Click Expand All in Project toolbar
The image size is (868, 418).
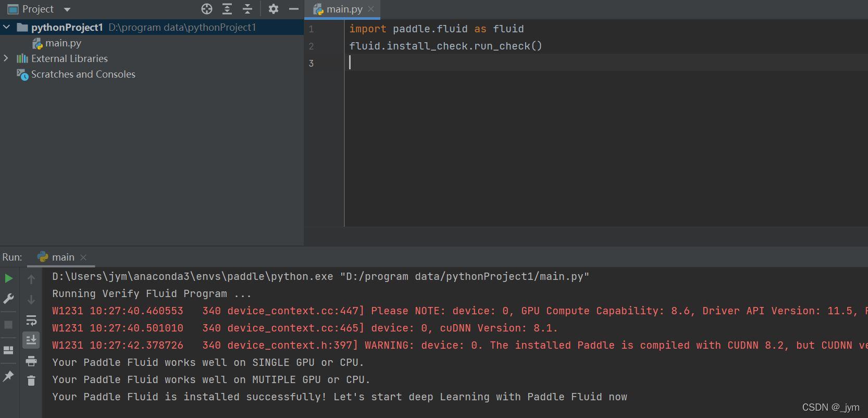click(x=227, y=9)
